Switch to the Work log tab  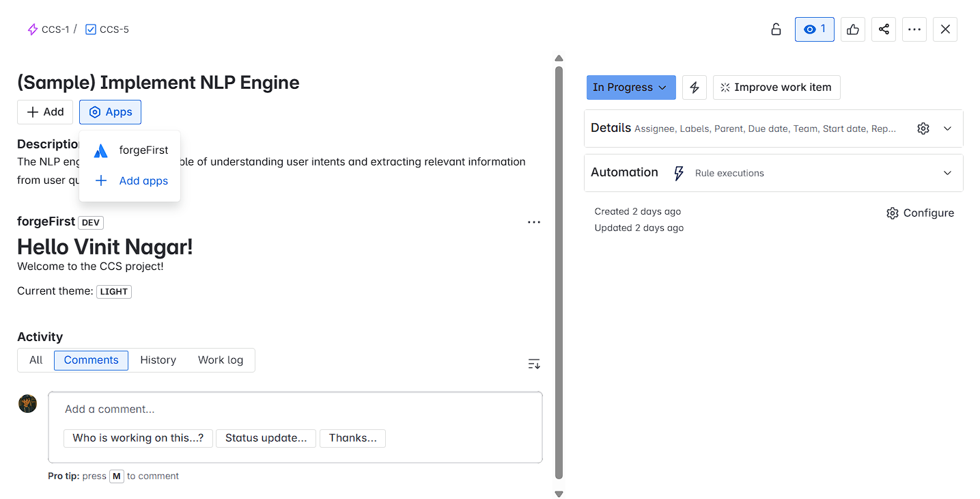tap(220, 360)
